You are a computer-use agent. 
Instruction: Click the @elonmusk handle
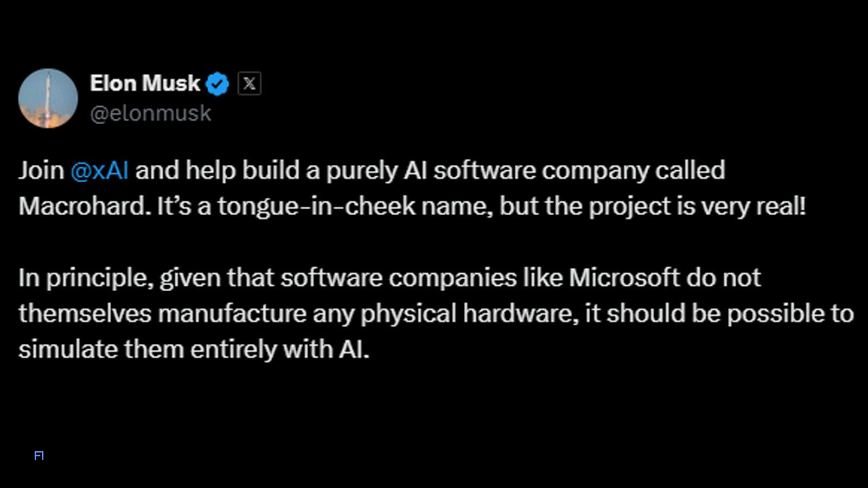point(150,113)
